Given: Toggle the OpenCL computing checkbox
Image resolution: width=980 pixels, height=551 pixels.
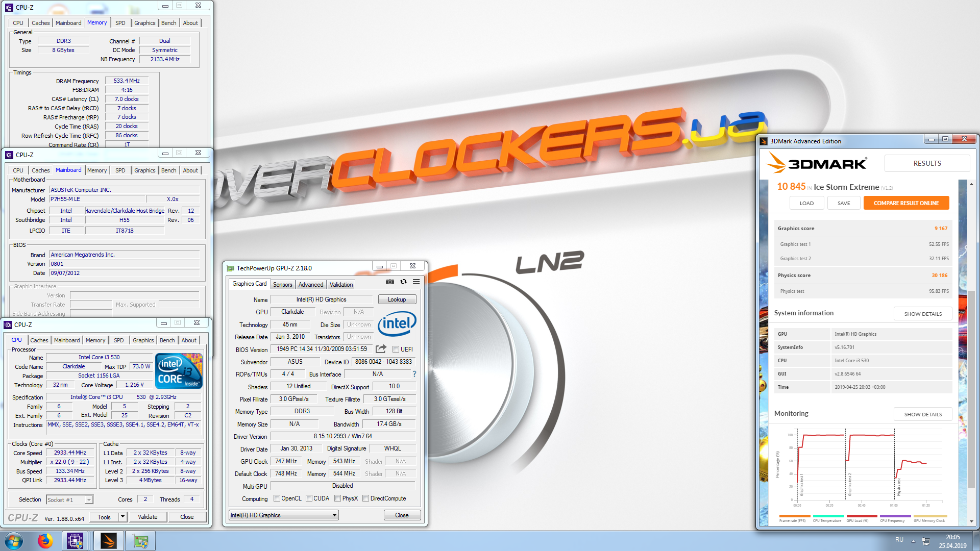Looking at the screenshot, I should tap(277, 498).
